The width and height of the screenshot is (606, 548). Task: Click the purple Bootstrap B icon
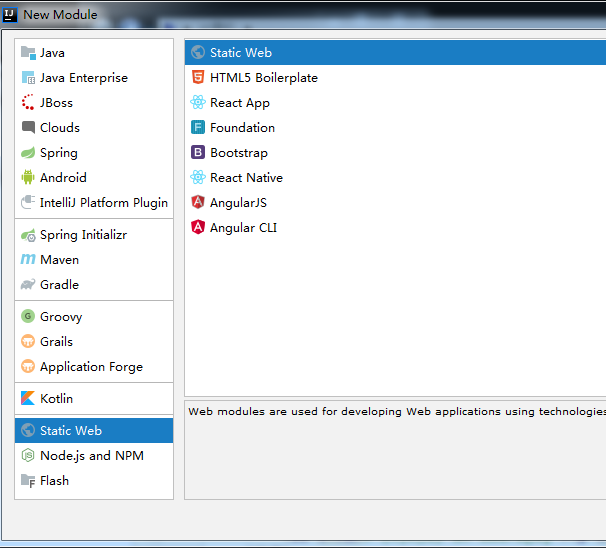pyautogui.click(x=198, y=152)
